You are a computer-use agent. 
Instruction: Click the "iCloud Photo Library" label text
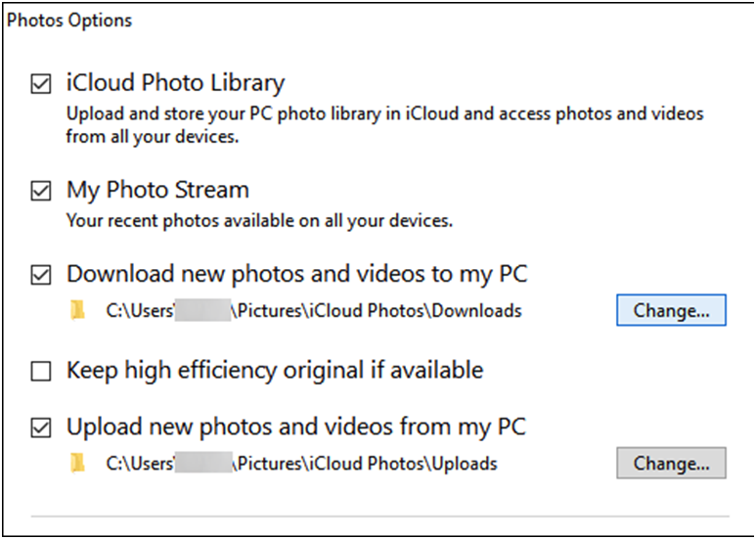175,83
